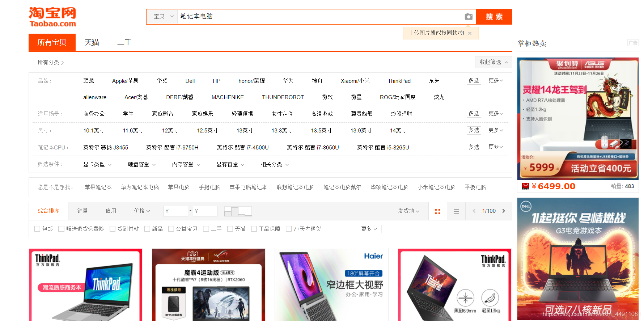The height and width of the screenshot is (321, 644).
Task: Select scenario 商务办公
Action: pyautogui.click(x=94, y=114)
